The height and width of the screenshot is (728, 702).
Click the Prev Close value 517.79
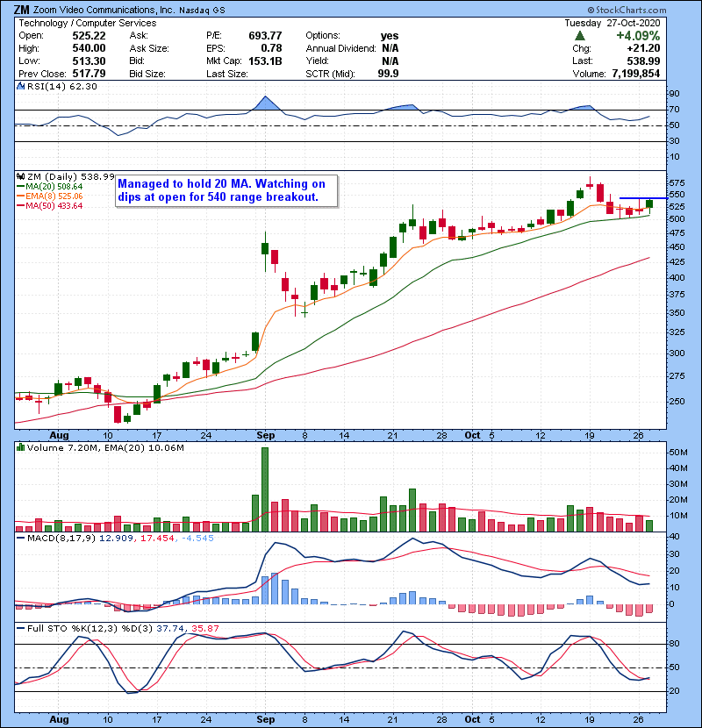[89, 74]
